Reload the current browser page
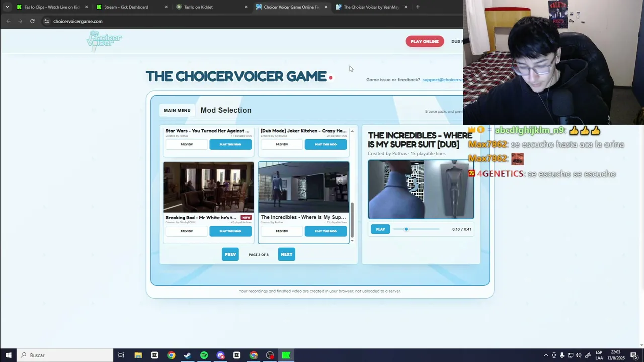The height and width of the screenshot is (362, 644). point(32,21)
